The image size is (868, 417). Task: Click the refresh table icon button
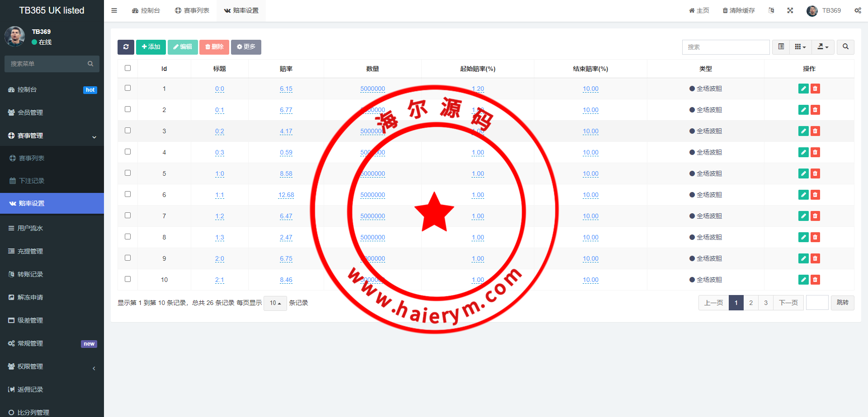126,47
